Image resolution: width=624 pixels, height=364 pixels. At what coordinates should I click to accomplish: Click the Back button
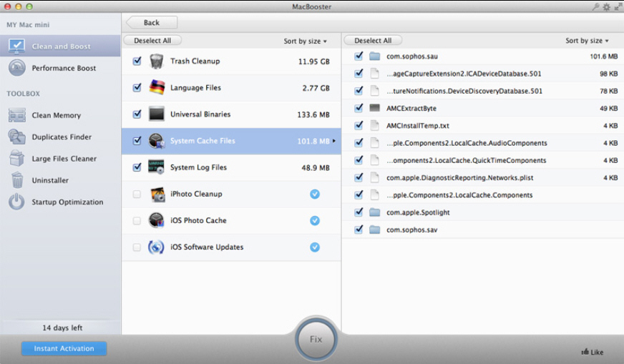click(152, 23)
